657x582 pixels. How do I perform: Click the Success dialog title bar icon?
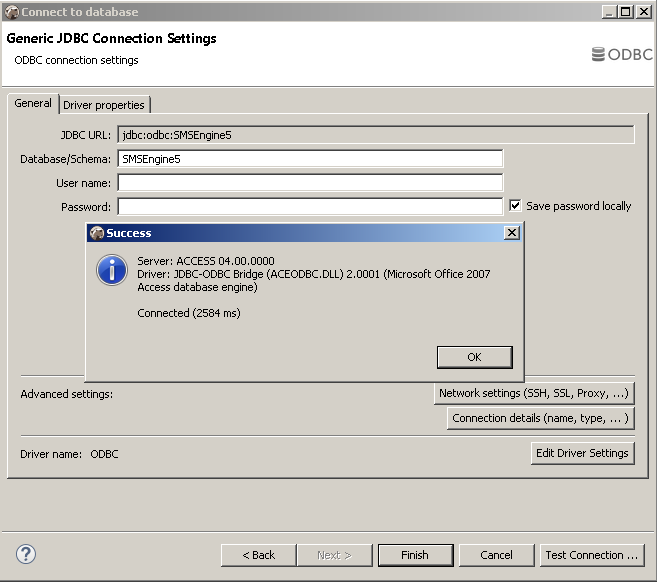pyautogui.click(x=97, y=233)
